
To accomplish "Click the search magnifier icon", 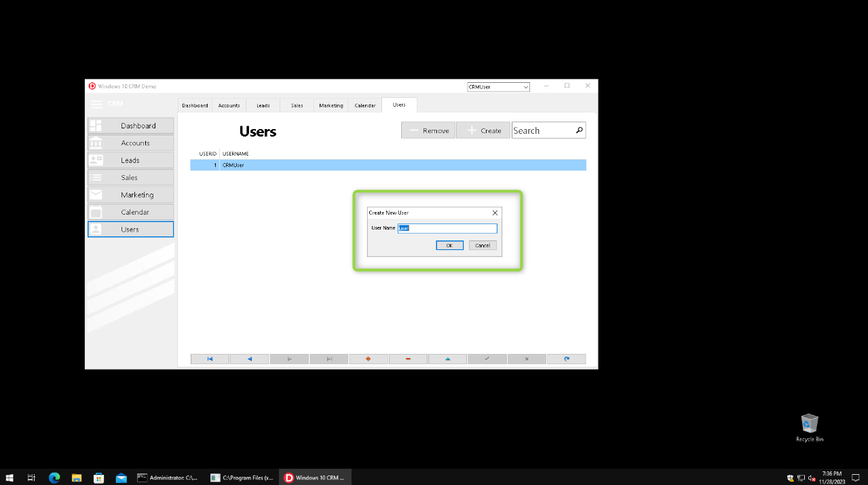I will pos(580,130).
